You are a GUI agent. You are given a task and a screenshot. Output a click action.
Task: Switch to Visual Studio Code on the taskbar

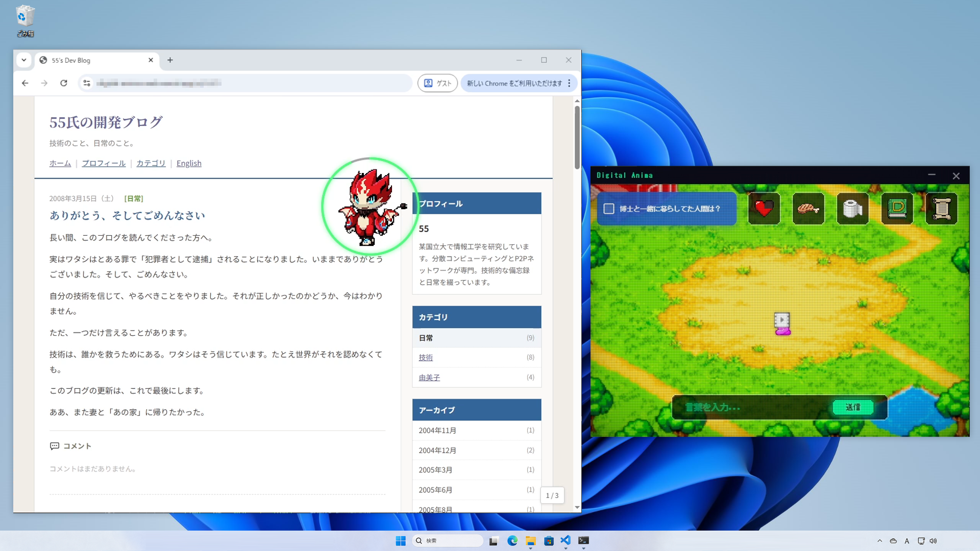coord(566,541)
